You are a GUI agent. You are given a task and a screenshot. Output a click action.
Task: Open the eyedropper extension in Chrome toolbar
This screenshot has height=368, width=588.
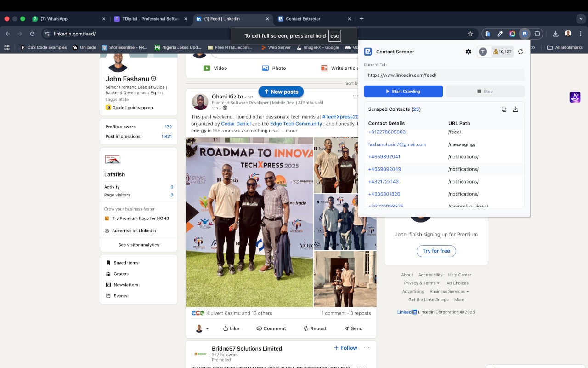[500, 34]
